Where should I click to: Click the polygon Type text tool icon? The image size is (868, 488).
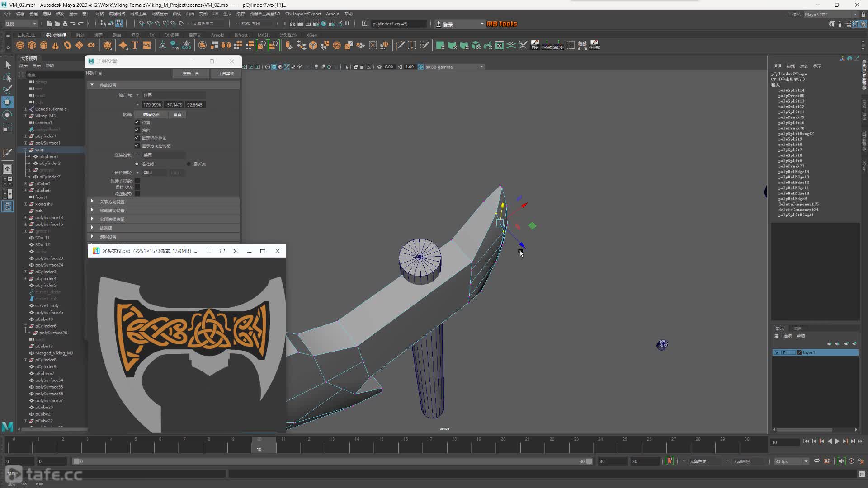click(x=135, y=45)
